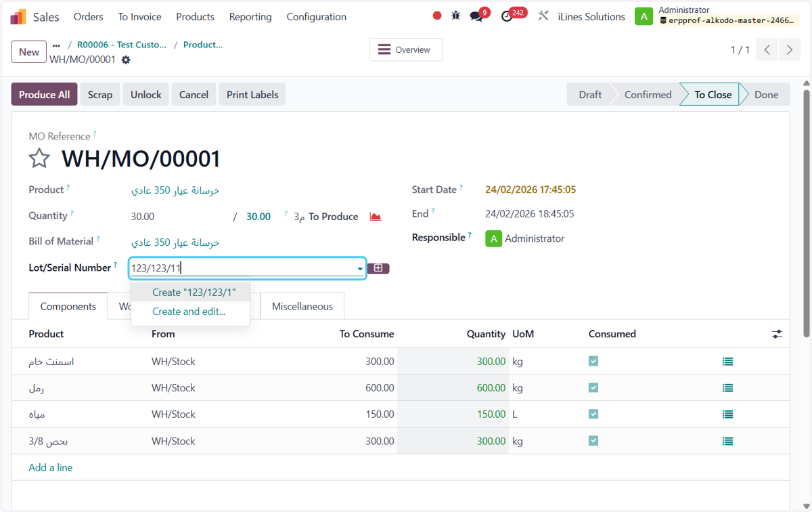Screen dimensions: 812x512
Task: Click quantity 300.00 for اسمنت خام
Action: [491, 362]
